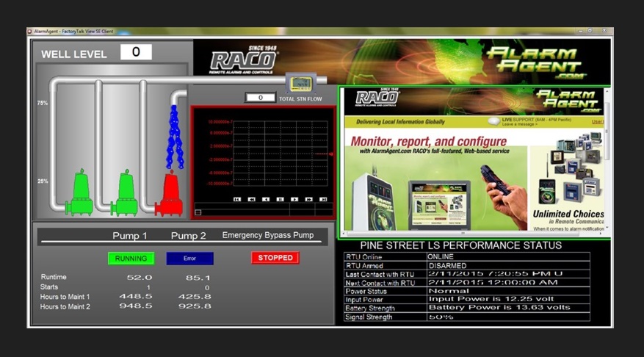
Task: Select the second green pump graphic
Action: coord(125,192)
